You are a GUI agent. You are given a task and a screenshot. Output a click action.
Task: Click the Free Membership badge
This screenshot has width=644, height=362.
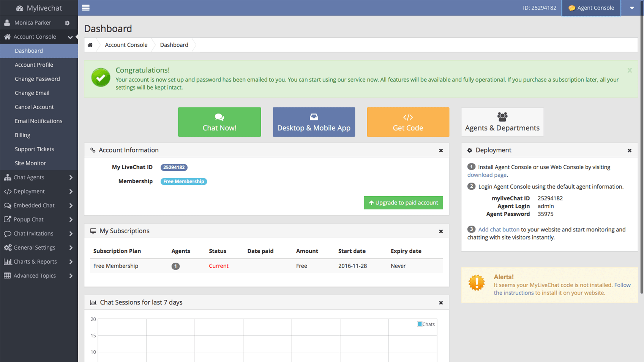184,181
